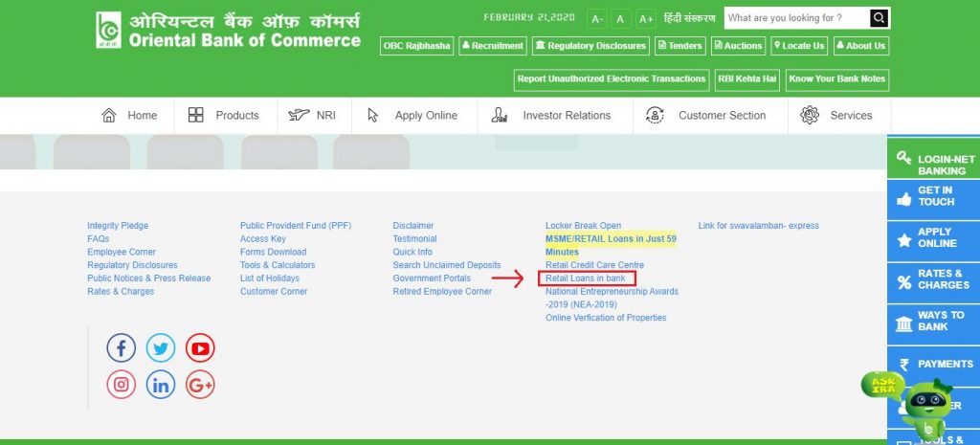Viewport: 980px width, 445px height.
Task: Open Employee Corner link
Action: [x=122, y=252]
